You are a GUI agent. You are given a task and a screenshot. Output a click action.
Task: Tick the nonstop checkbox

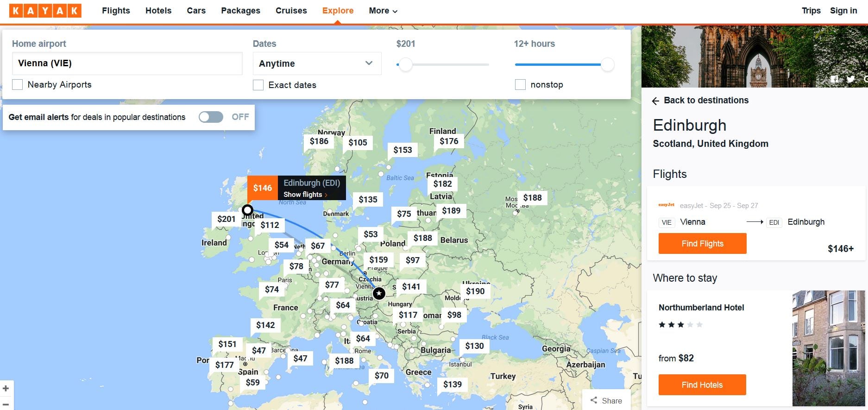click(521, 85)
